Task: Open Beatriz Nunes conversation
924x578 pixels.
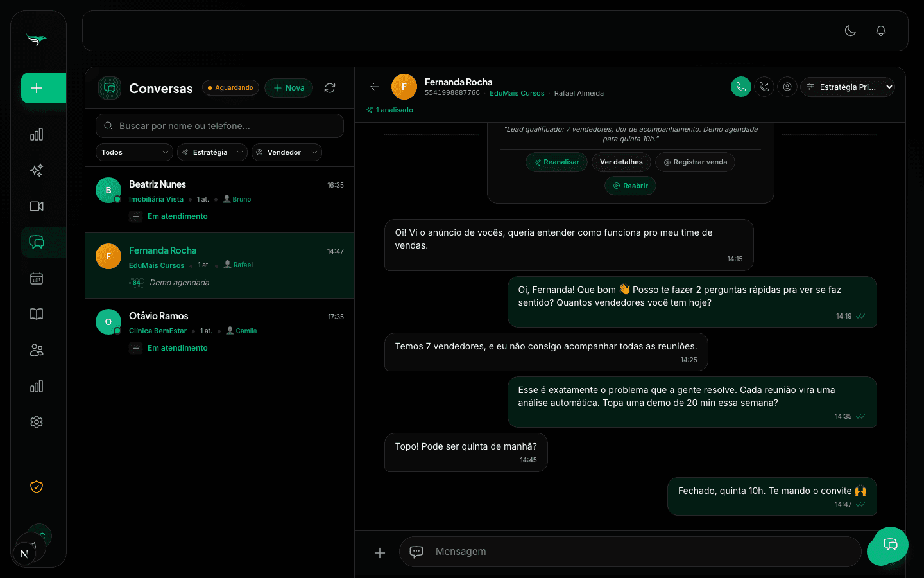Action: tap(219, 200)
